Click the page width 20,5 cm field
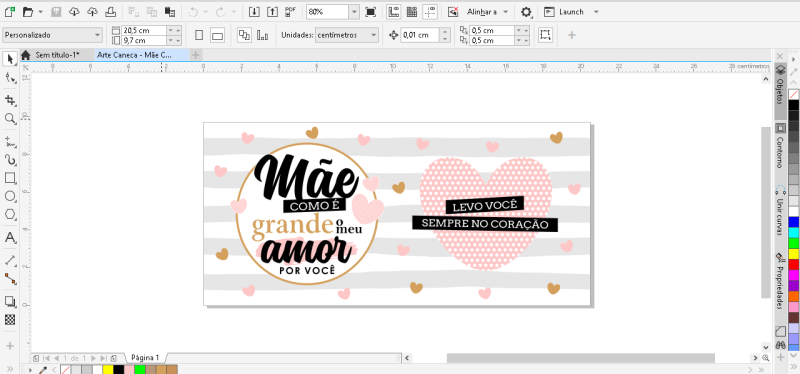The width and height of the screenshot is (800, 374). coord(144,31)
